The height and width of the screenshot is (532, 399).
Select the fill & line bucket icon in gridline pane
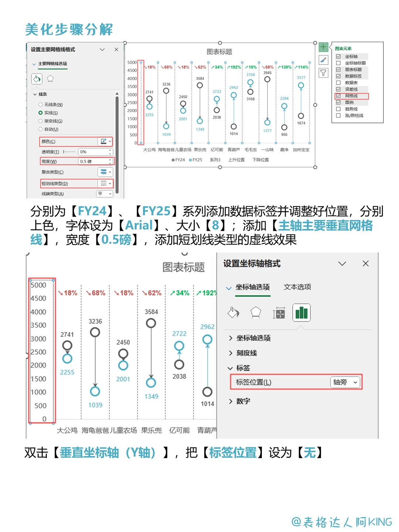37,78
